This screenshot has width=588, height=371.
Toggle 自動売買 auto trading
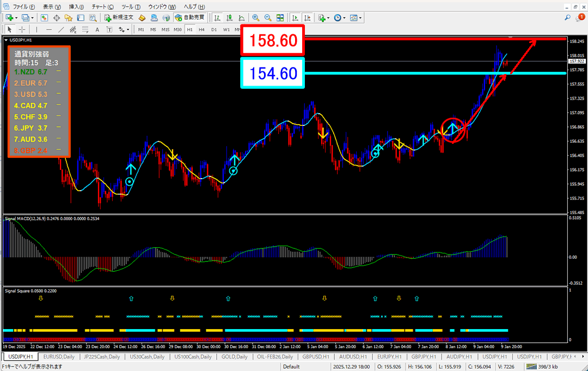(x=190, y=17)
